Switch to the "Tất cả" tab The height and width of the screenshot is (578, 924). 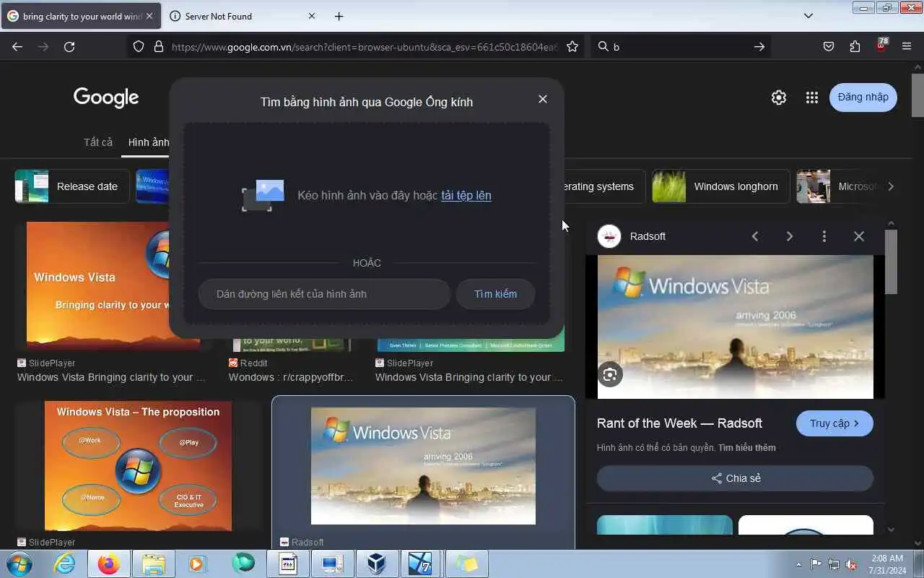click(98, 142)
